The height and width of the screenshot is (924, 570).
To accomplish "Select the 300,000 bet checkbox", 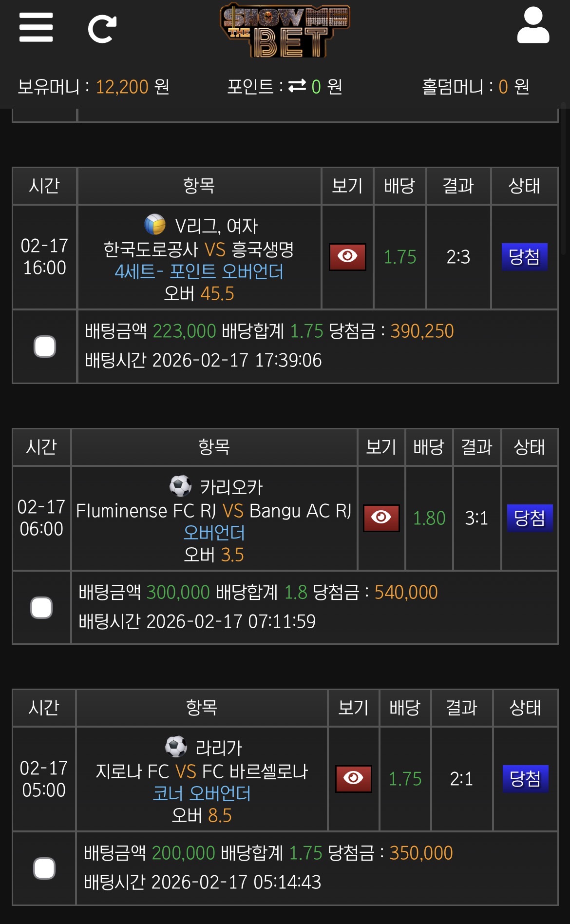I will pos(41,608).
